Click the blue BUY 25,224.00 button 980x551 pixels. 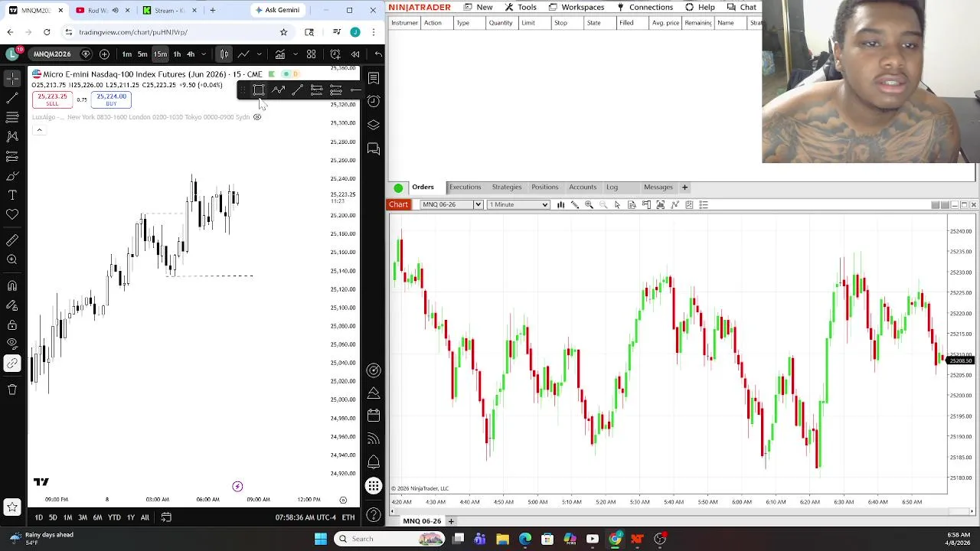coord(112,99)
